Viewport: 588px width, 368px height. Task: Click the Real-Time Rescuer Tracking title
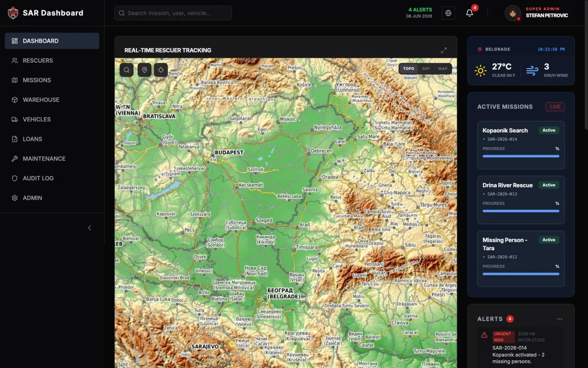(x=168, y=50)
